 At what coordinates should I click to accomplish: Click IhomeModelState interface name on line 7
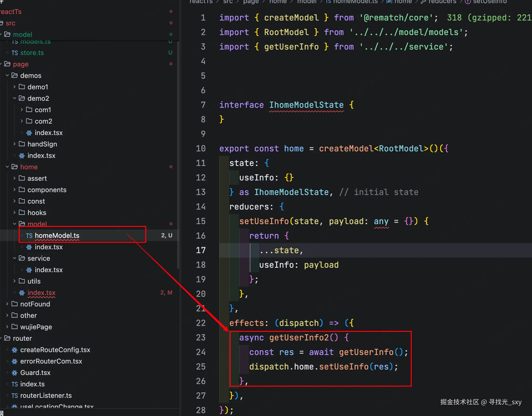tap(306, 105)
